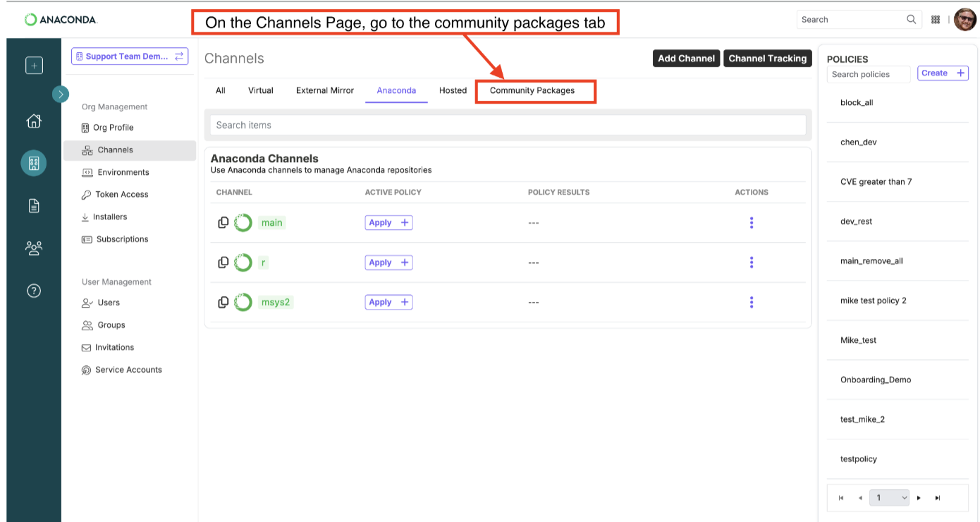Click the Help question mark icon
980x522 pixels.
[x=33, y=290]
